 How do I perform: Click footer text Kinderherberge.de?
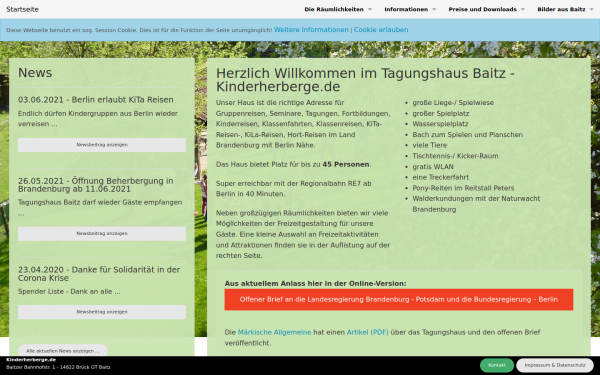[31, 360]
